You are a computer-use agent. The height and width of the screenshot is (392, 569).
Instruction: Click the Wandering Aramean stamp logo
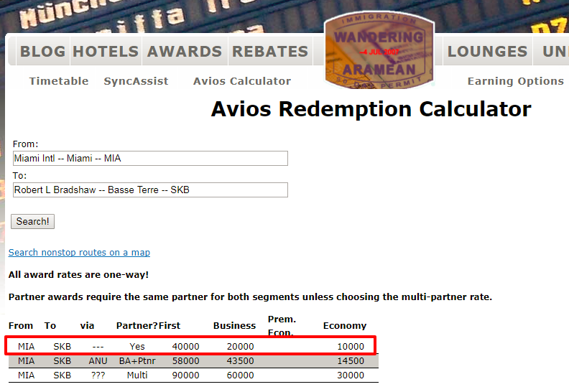(x=379, y=50)
